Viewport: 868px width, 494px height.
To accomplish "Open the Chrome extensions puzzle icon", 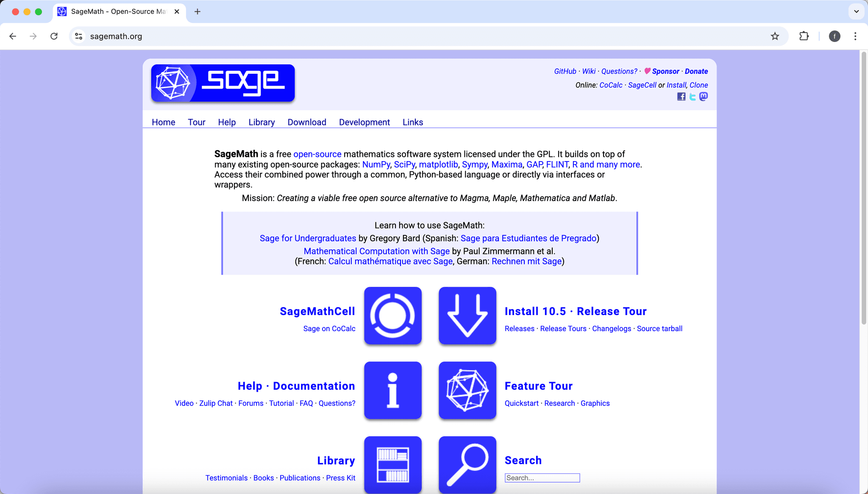I will click(804, 36).
